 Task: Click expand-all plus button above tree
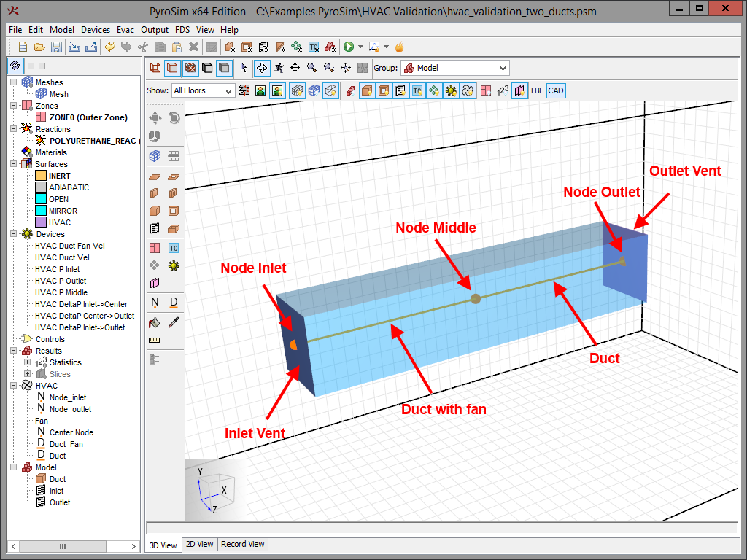coord(42,66)
